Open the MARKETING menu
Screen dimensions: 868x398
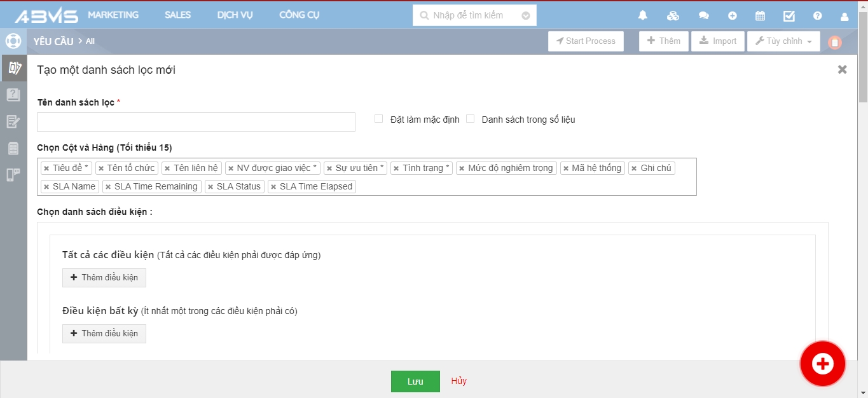click(x=113, y=15)
